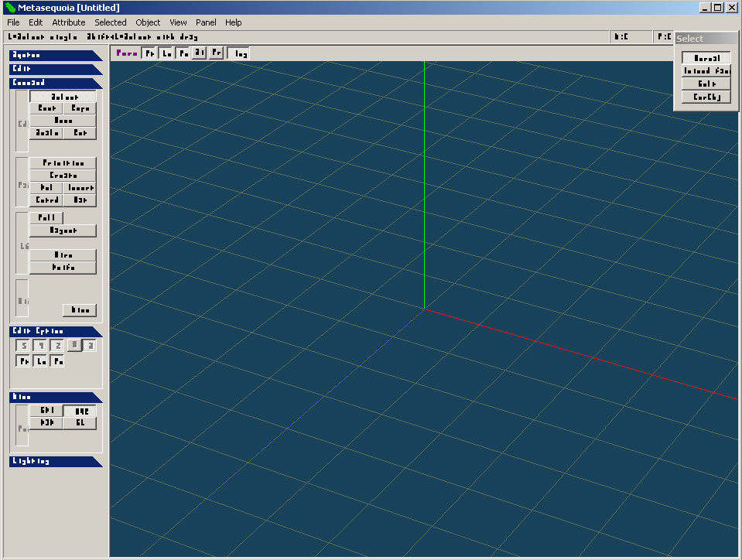
Task: Toggle the Fr display button above viewport
Action: (217, 53)
